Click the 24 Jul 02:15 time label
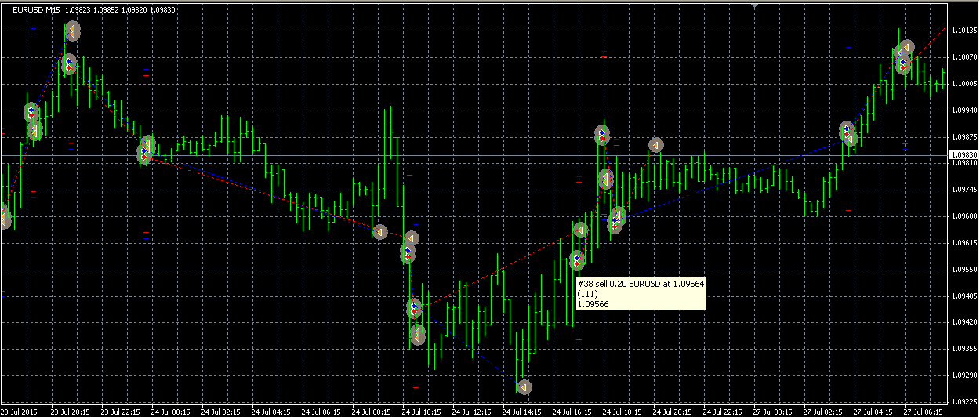Viewport: 980px width, 417px height. pyautogui.click(x=221, y=412)
